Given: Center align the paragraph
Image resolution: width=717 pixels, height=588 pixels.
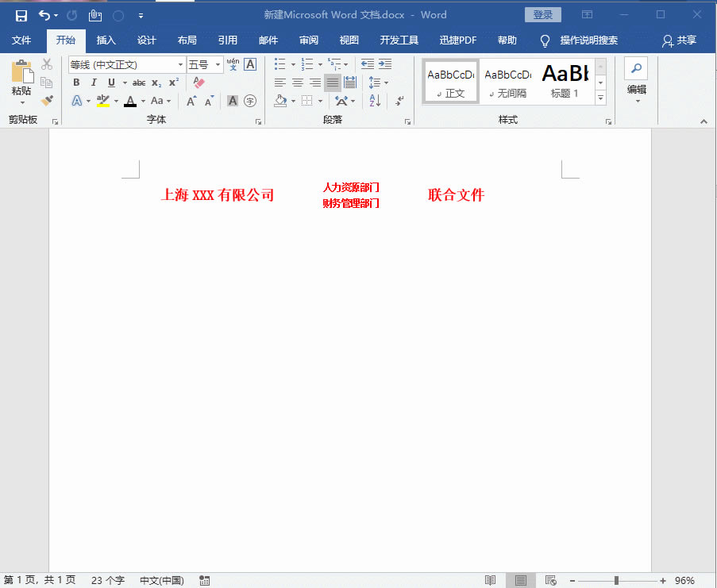Looking at the screenshot, I should pos(297,82).
